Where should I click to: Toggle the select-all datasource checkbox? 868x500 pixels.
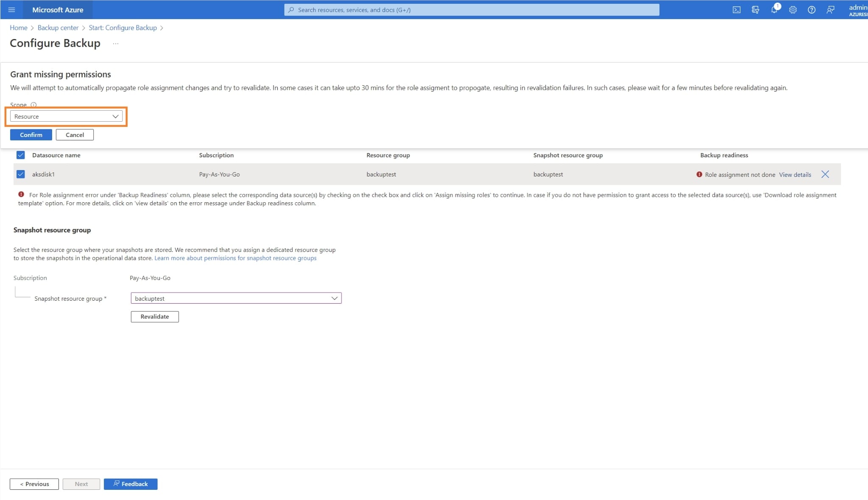click(x=20, y=155)
